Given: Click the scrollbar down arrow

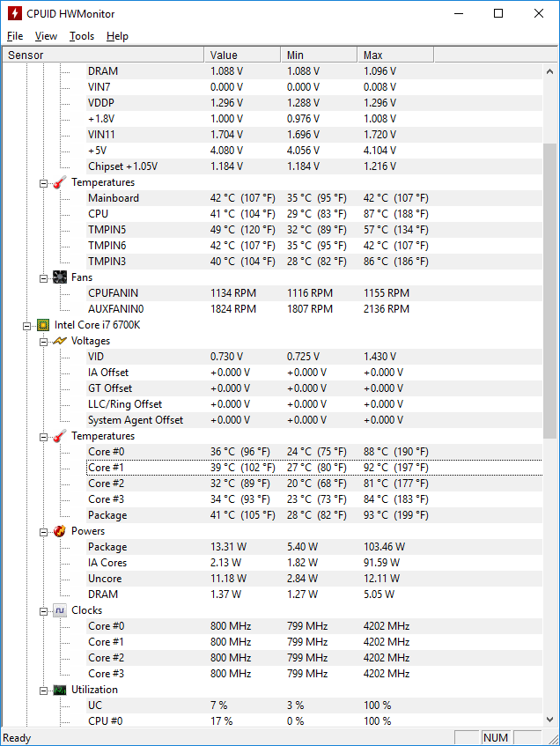Looking at the screenshot, I should tap(550, 720).
